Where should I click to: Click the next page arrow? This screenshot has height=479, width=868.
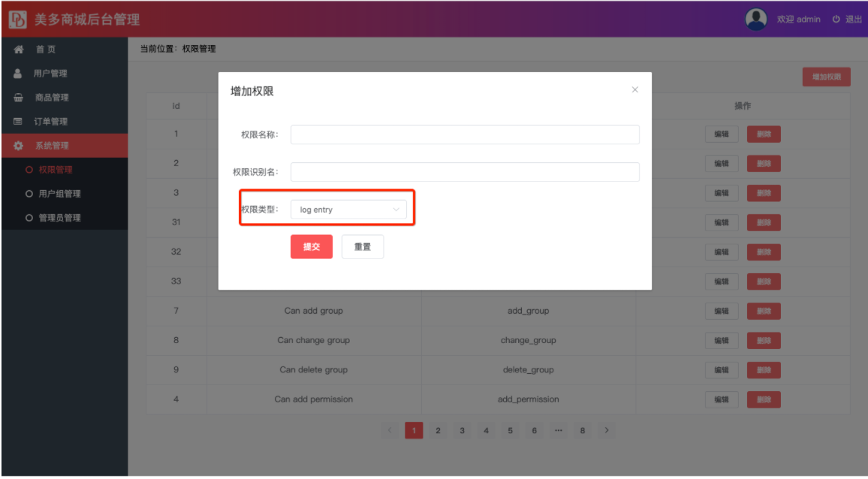(x=607, y=430)
